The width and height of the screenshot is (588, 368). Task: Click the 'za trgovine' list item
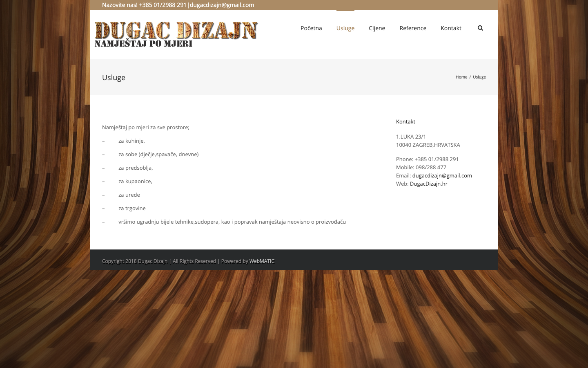(132, 208)
